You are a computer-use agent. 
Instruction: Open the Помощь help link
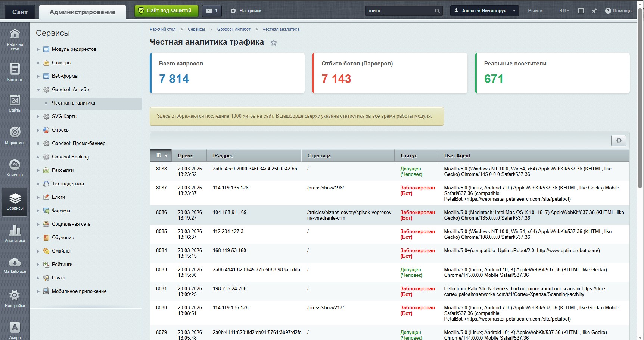pyautogui.click(x=618, y=11)
